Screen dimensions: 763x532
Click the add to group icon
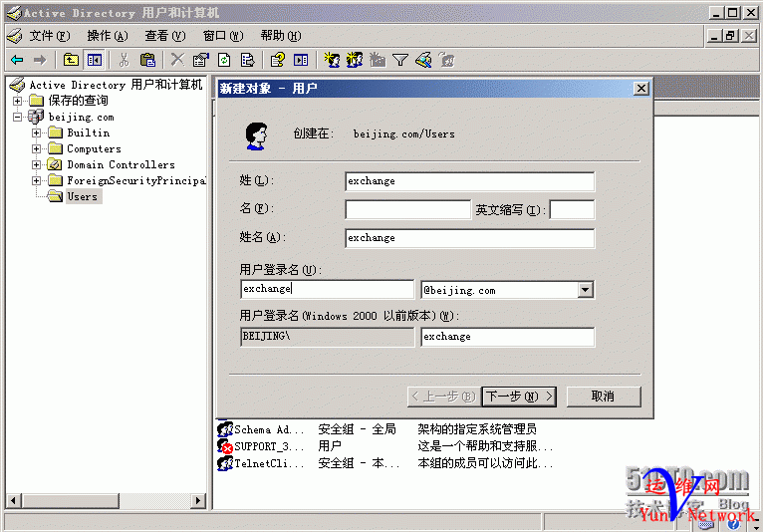(446, 60)
